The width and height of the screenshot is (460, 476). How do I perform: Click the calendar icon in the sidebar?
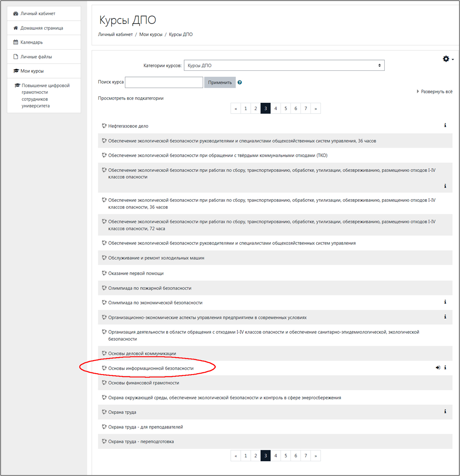(16, 42)
